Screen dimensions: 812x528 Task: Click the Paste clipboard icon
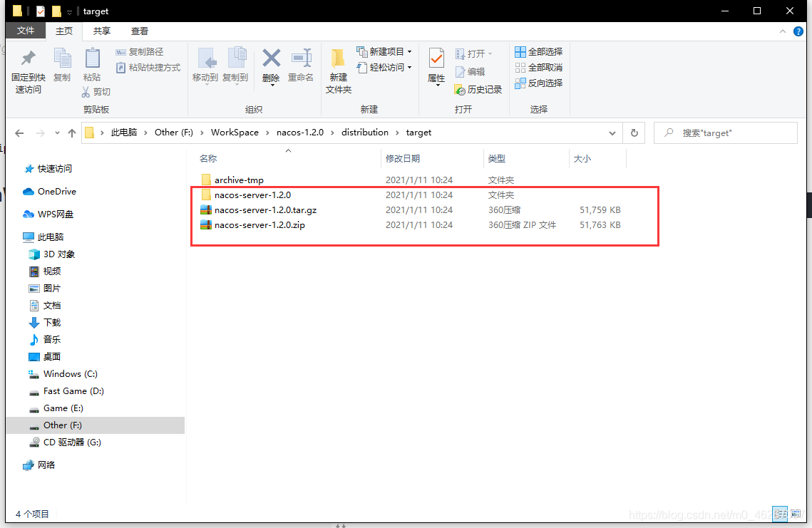tap(92, 58)
